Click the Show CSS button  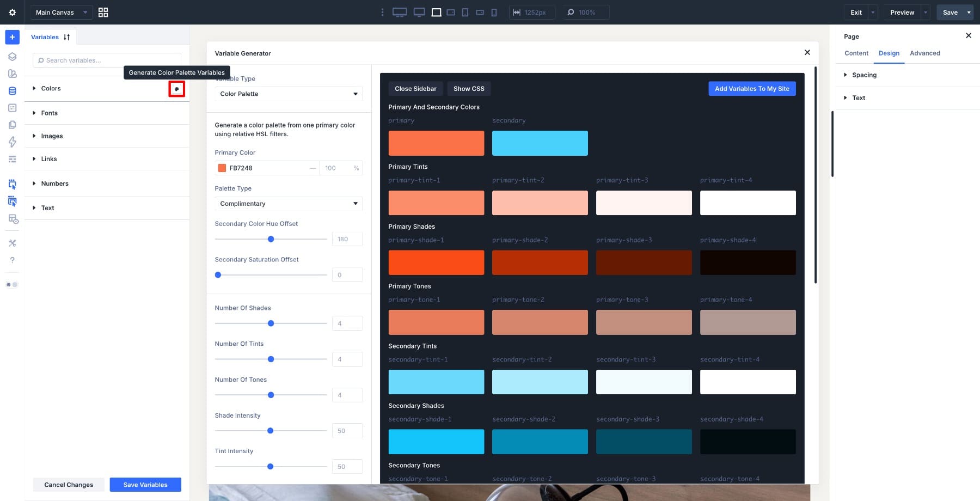(x=469, y=89)
